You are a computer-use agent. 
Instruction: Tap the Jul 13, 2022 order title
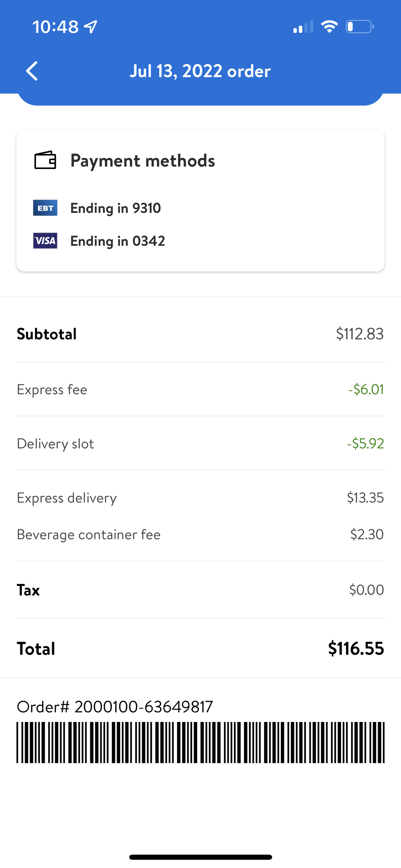[200, 71]
